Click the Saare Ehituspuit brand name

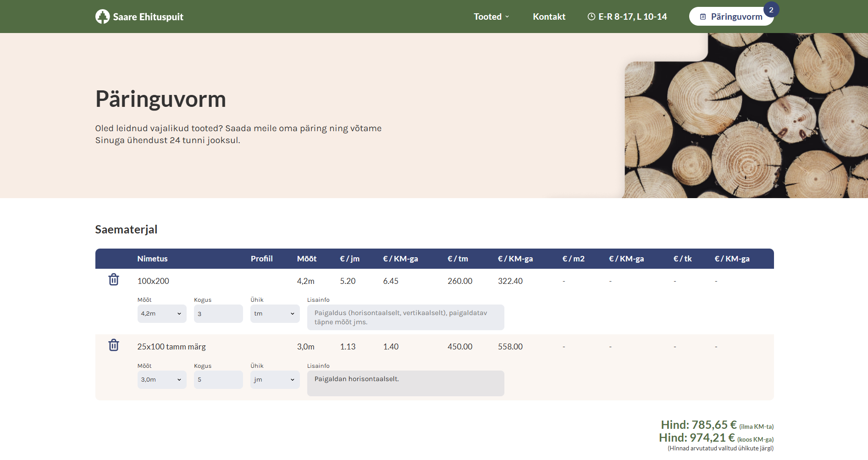tap(148, 17)
